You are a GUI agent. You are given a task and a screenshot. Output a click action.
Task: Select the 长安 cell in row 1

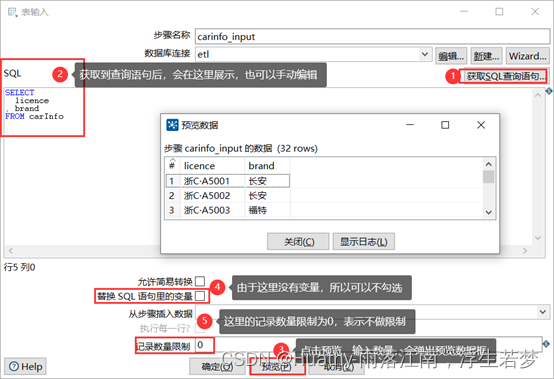pyautogui.click(x=267, y=181)
